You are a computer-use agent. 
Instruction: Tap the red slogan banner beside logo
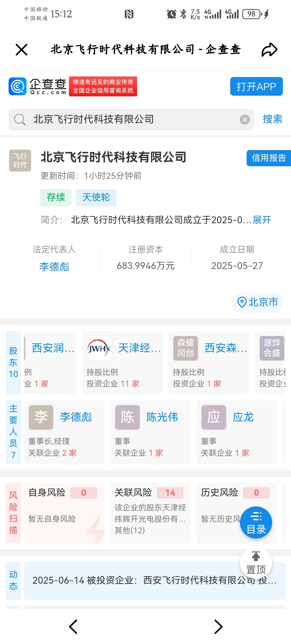click(103, 87)
